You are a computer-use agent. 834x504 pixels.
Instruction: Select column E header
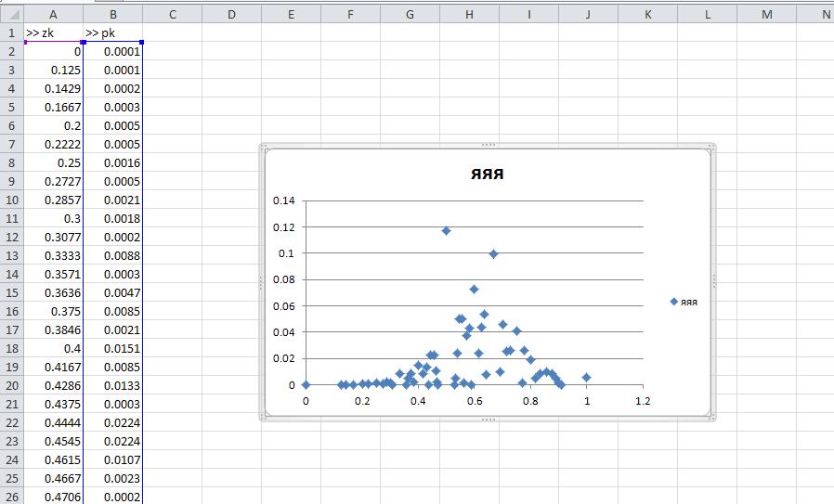click(291, 14)
